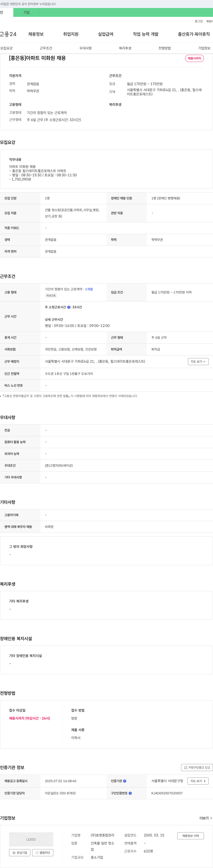Click founding date 2005. 03. 15
This screenshot has width=213, height=868.
coord(154,835)
